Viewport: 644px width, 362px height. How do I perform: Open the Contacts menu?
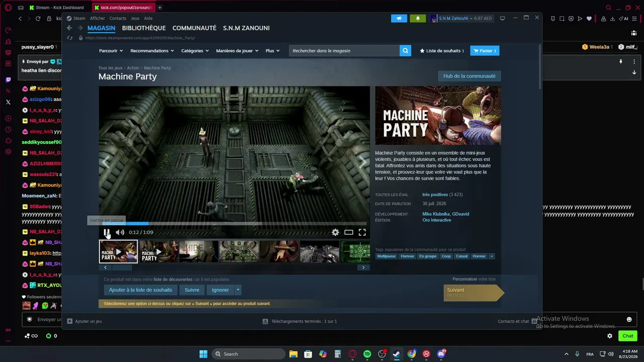pyautogui.click(x=118, y=19)
